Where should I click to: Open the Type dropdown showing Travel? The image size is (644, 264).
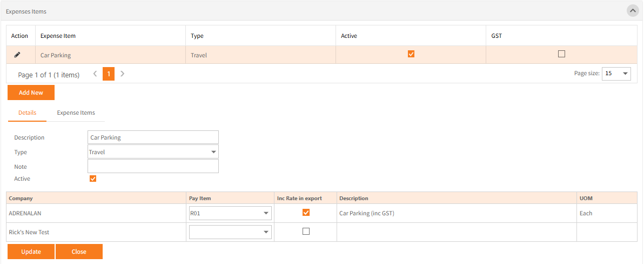(x=153, y=152)
